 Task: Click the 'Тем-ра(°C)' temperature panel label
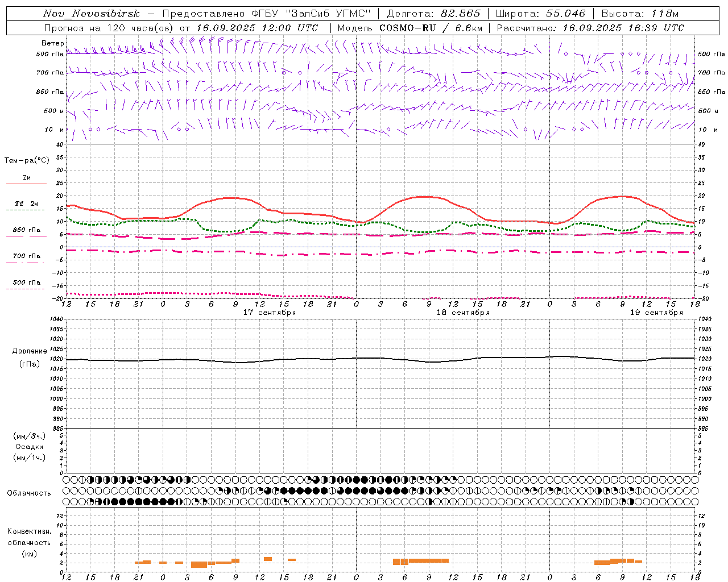coord(27,161)
